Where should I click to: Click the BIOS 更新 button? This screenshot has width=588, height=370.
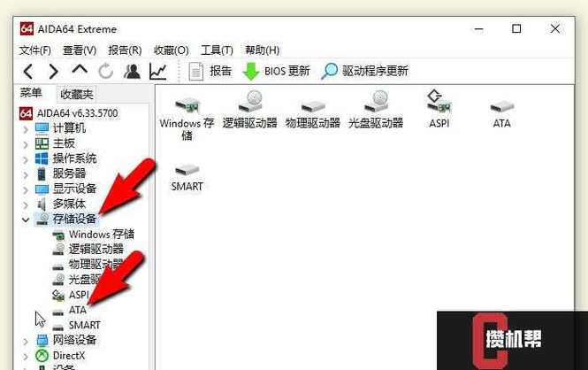click(277, 71)
